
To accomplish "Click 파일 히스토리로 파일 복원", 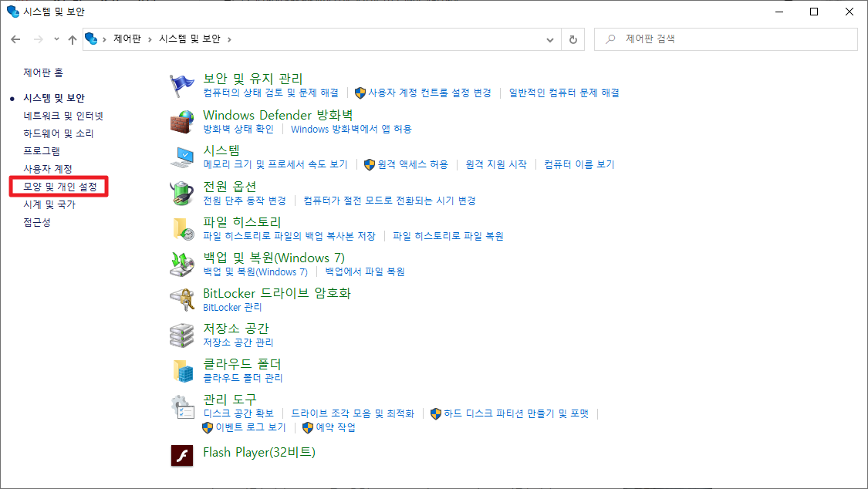I will point(448,236).
